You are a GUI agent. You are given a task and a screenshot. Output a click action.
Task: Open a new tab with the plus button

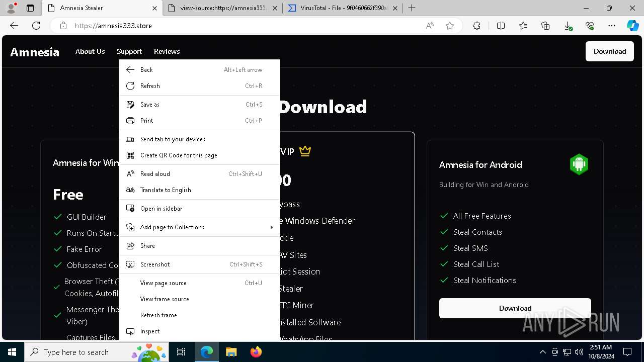tap(412, 8)
